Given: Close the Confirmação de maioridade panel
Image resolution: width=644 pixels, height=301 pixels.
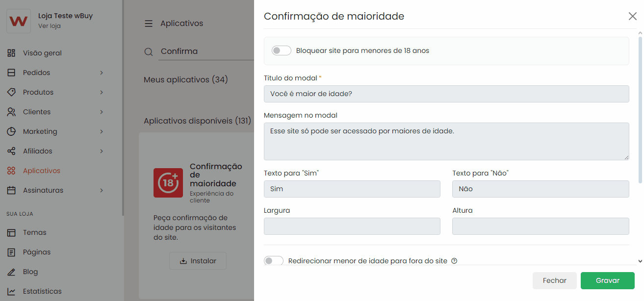Looking at the screenshot, I should point(632,16).
